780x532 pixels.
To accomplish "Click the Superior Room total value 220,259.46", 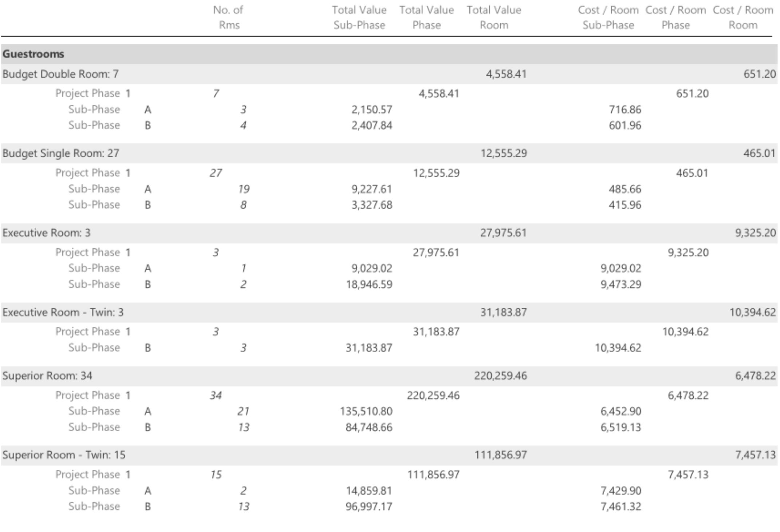I will click(x=500, y=375).
